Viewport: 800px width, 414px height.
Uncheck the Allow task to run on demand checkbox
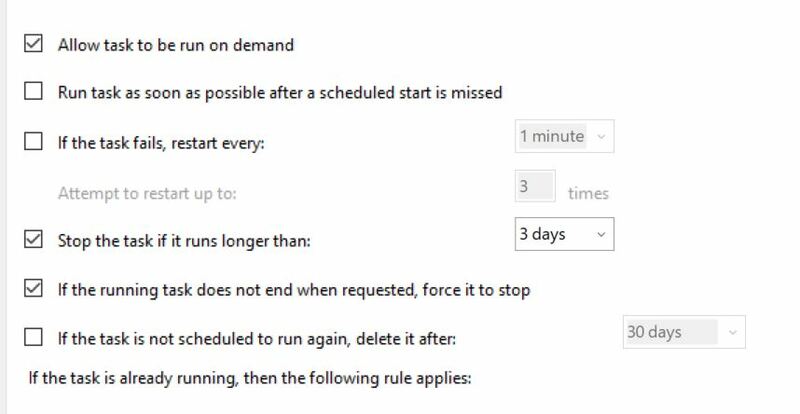point(33,43)
